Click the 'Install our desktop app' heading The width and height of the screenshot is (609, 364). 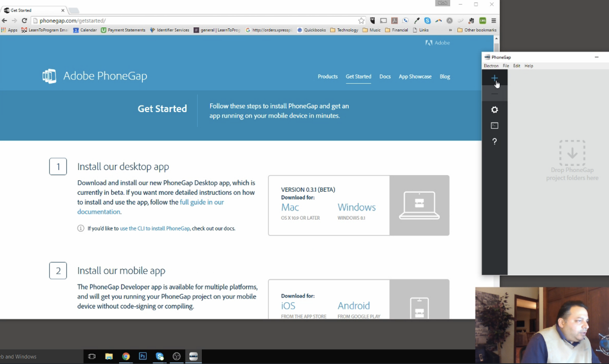pyautogui.click(x=123, y=167)
